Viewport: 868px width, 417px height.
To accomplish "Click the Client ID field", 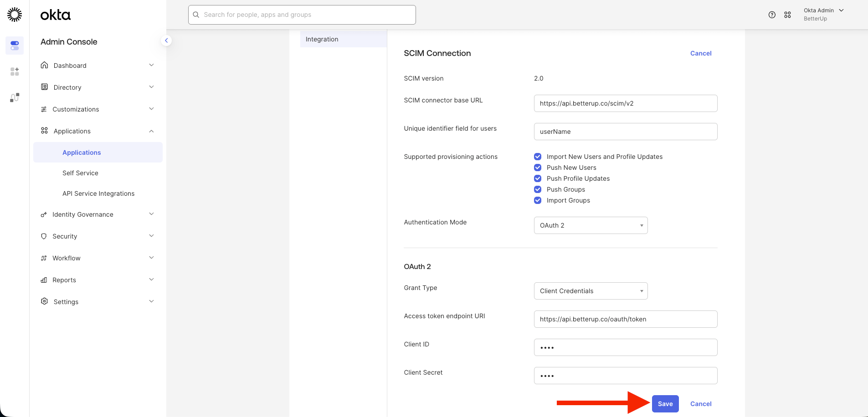I will click(x=626, y=347).
